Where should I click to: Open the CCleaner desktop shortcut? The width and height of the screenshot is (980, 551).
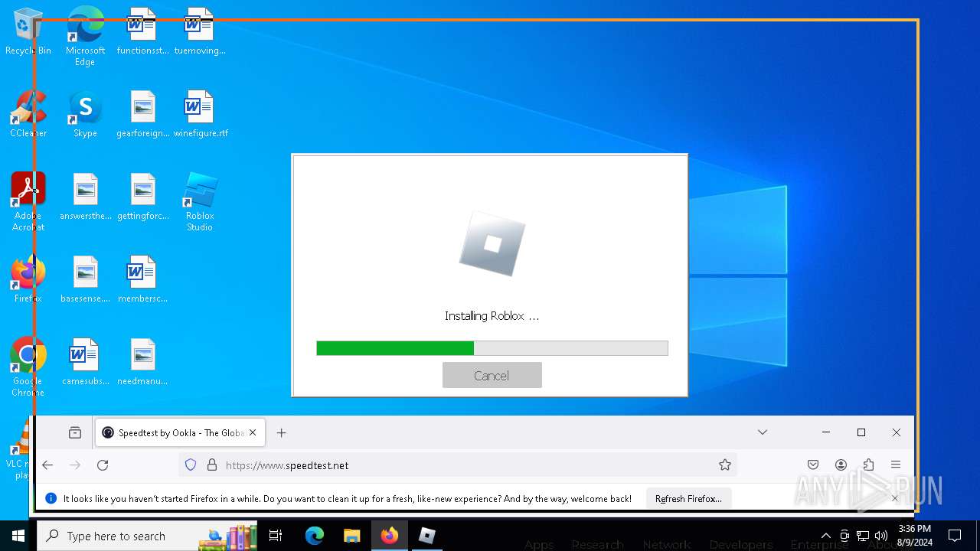coord(28,114)
